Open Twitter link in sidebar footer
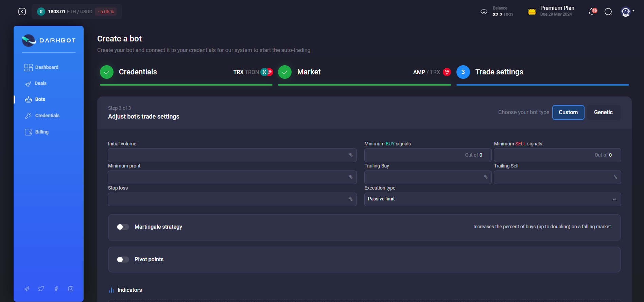Screen dimensions: 644x302 point(41,289)
